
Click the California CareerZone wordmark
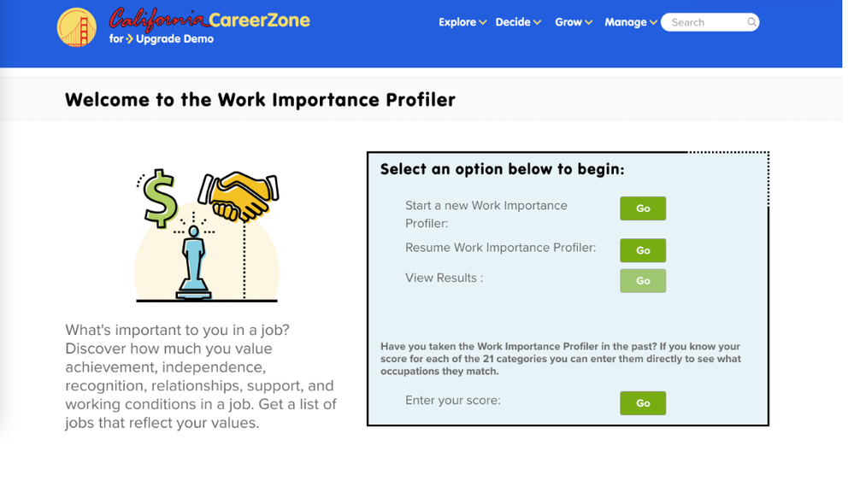tap(209, 19)
